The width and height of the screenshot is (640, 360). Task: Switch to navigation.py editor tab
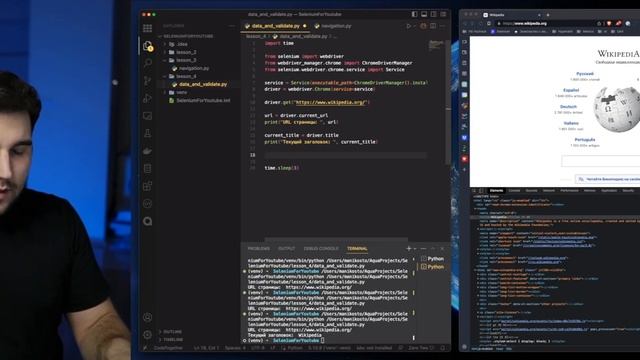[333, 26]
